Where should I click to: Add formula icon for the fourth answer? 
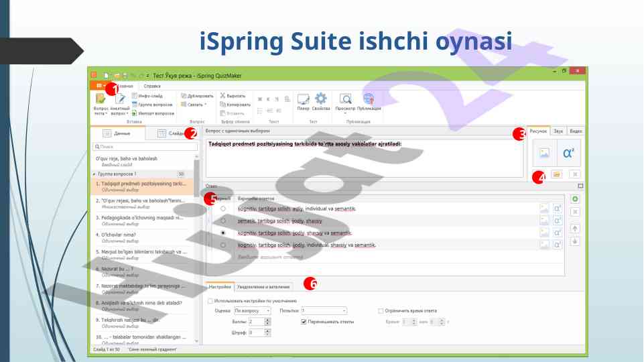557,245
